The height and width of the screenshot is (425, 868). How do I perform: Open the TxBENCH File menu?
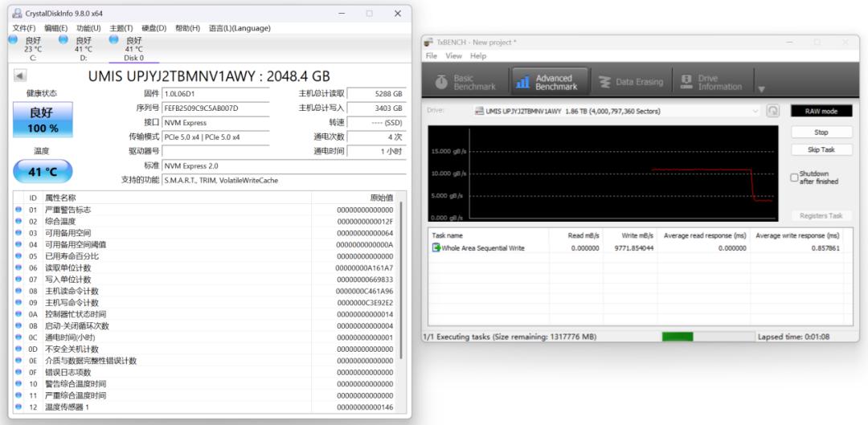pos(432,56)
